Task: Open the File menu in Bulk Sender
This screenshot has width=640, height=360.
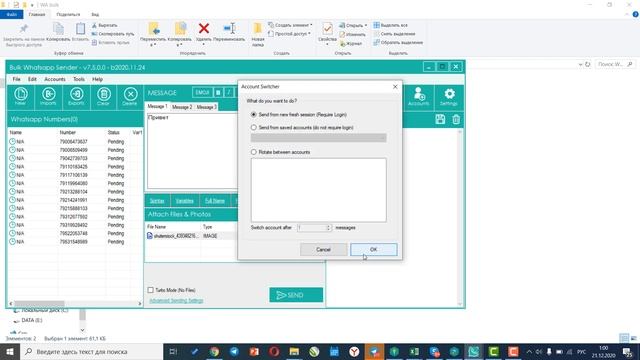Action: tap(16, 79)
